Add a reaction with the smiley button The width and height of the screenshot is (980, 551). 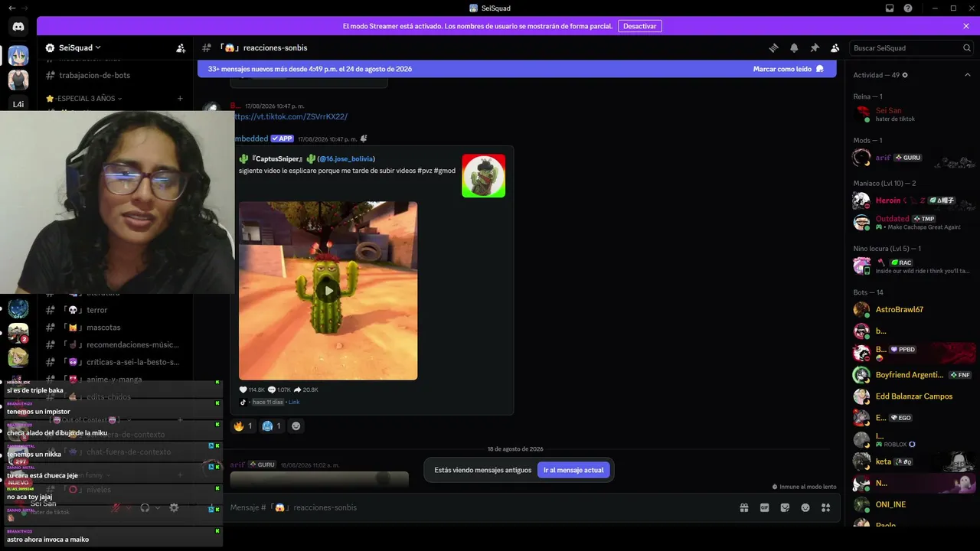(296, 426)
